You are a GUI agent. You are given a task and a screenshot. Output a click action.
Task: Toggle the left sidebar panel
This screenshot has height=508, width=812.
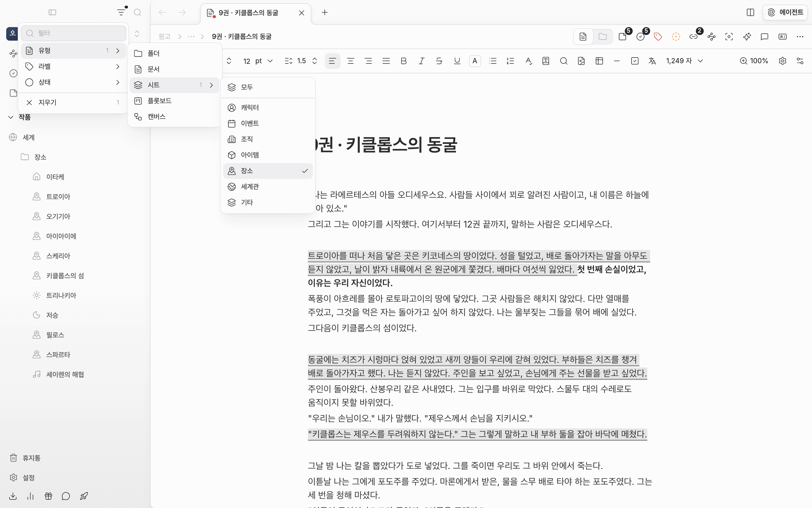[52, 12]
